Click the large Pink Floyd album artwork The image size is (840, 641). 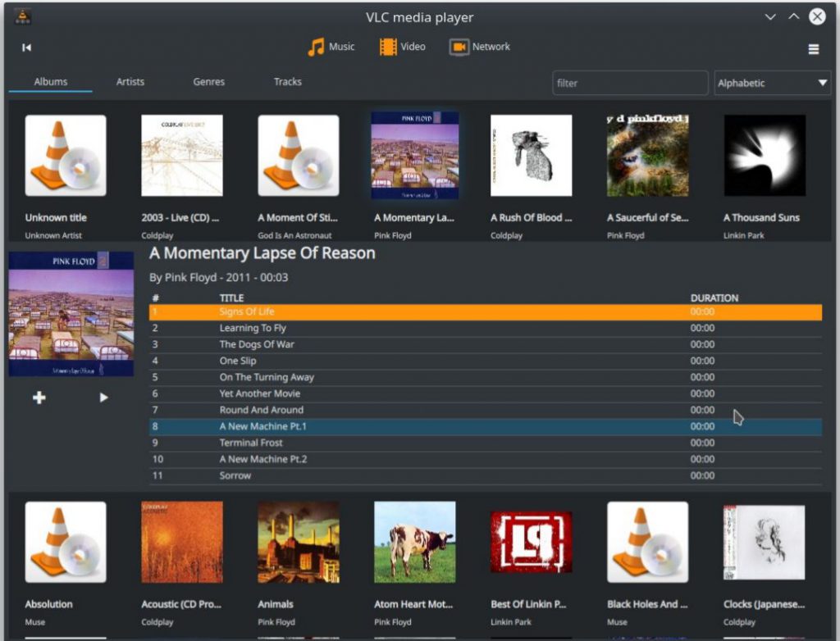click(71, 314)
